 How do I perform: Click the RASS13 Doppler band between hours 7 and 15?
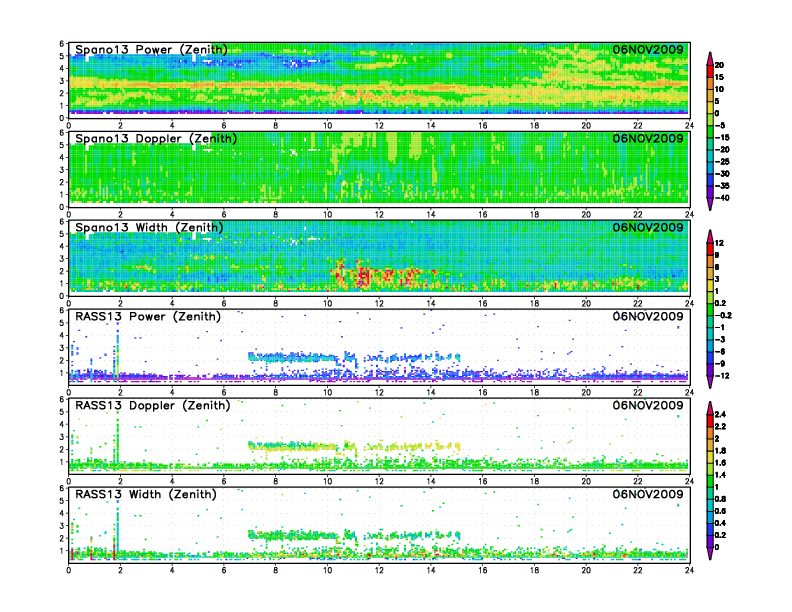(354, 447)
